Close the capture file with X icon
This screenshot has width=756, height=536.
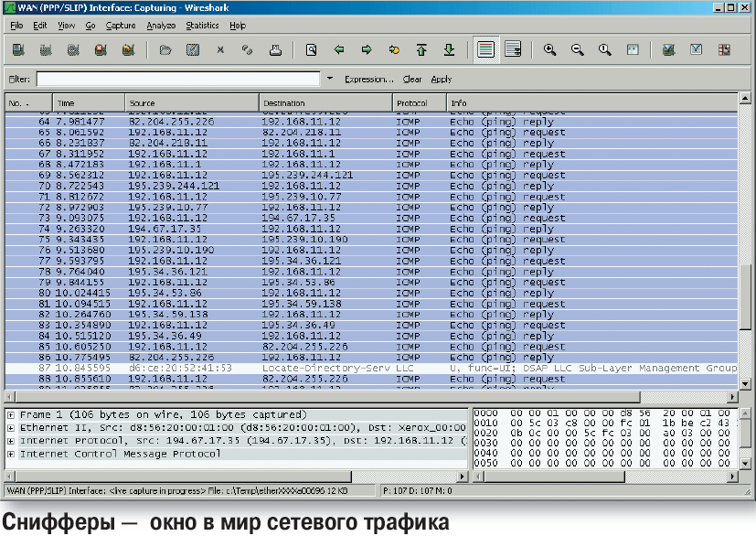tap(220, 49)
